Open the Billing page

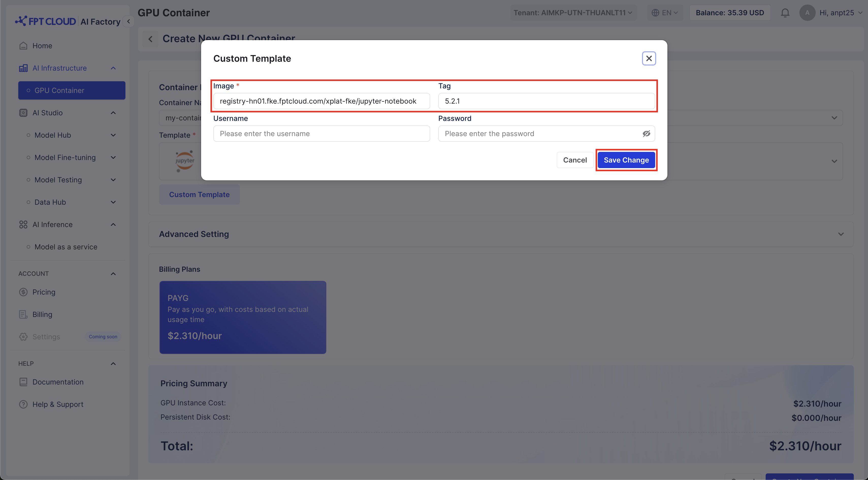tap(42, 314)
